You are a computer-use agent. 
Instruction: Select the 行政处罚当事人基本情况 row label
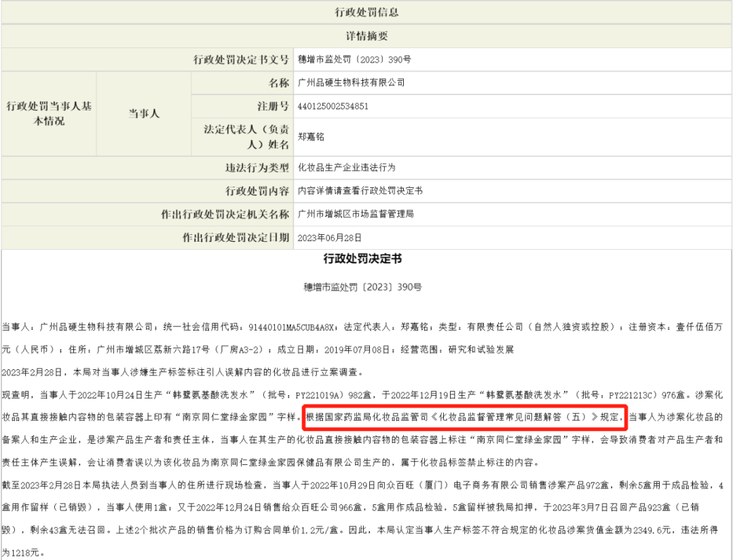click(x=48, y=113)
